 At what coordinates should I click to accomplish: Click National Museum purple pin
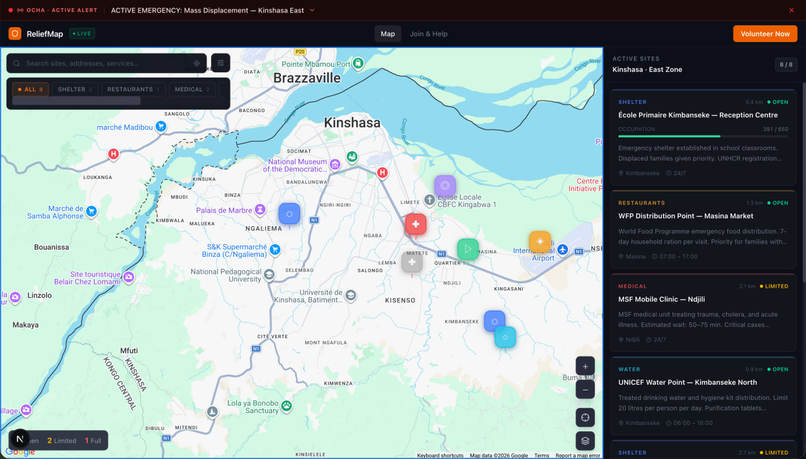(335, 164)
